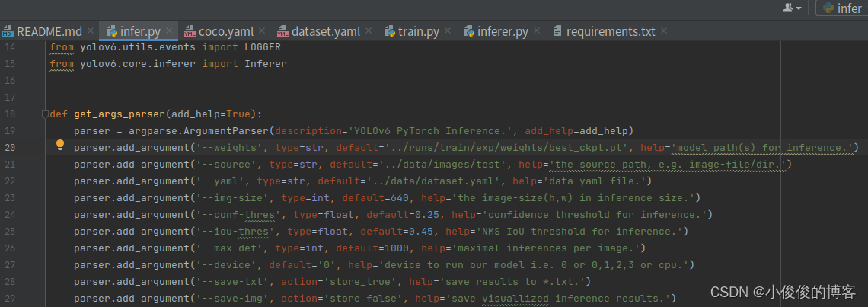Image resolution: width=868 pixels, height=307 pixels.
Task: Click the YAML icon on dataset.yaml tab
Action: click(283, 31)
